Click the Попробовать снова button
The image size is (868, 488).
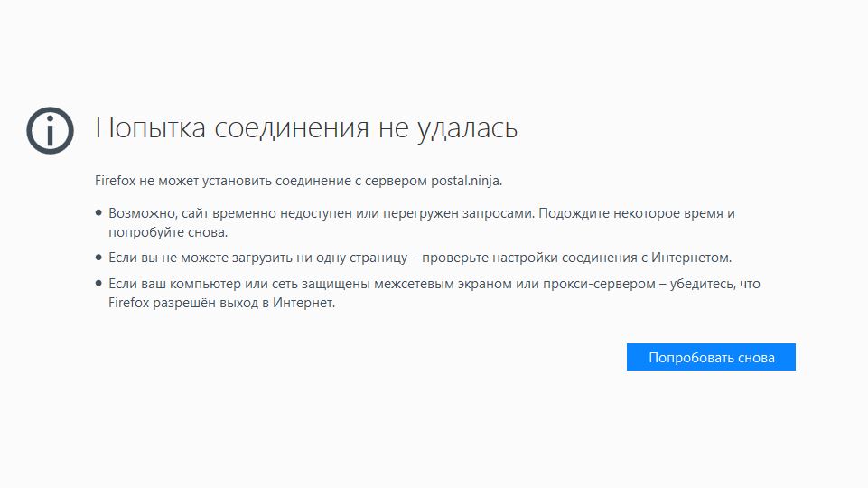tap(711, 357)
